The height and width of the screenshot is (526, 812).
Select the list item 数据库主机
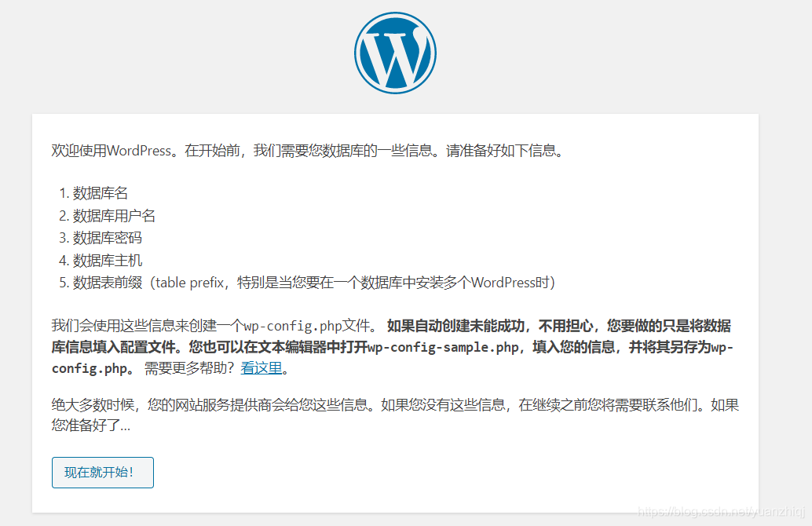[x=108, y=261]
